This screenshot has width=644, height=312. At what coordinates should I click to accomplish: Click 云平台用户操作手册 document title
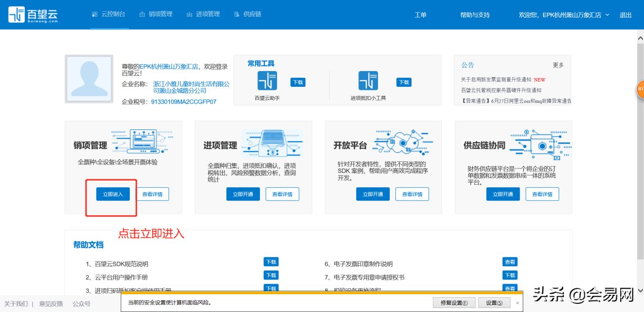(121, 277)
